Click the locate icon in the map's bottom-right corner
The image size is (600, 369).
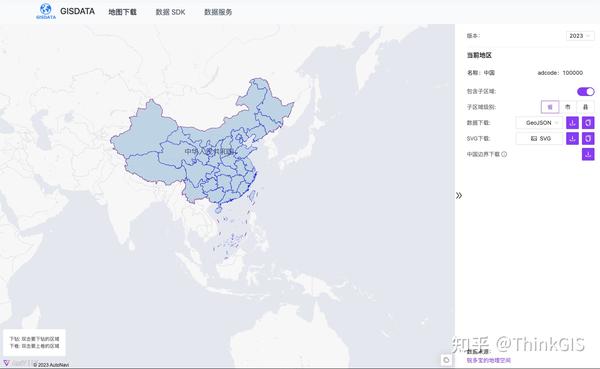pyautogui.click(x=446, y=360)
